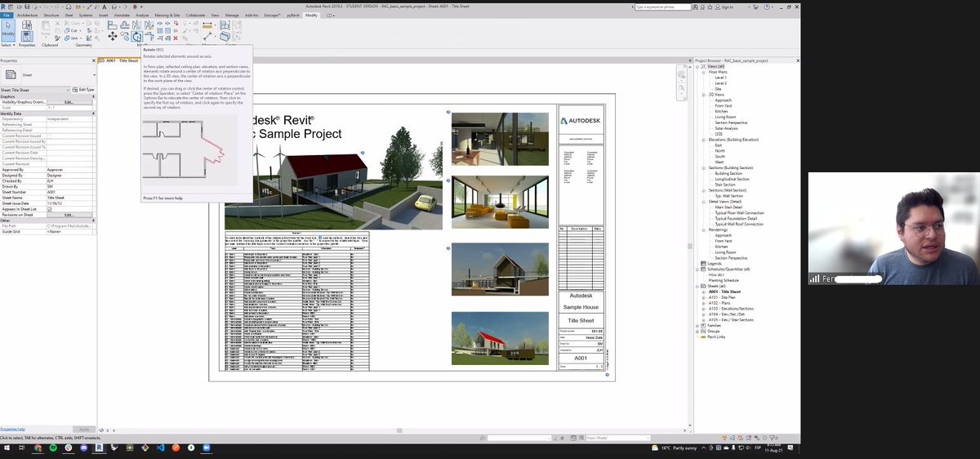Screen dimensions: 980x459
Task: Select Main Stair Detail in browser
Action: tap(729, 207)
